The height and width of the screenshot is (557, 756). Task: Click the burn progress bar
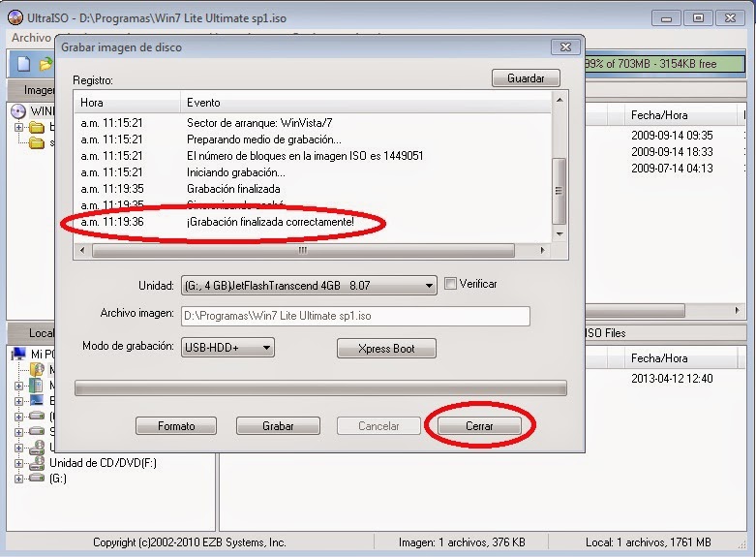tap(320, 388)
